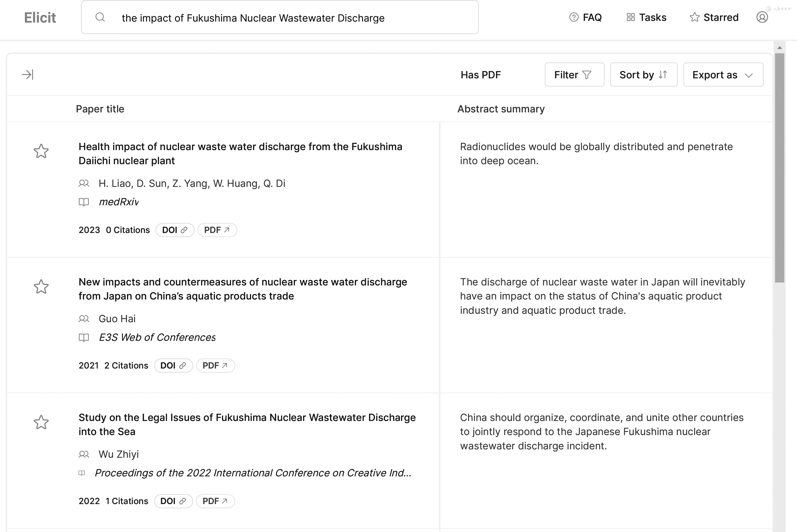The height and width of the screenshot is (532, 797).
Task: Expand the Export as dropdown
Action: [x=723, y=75]
